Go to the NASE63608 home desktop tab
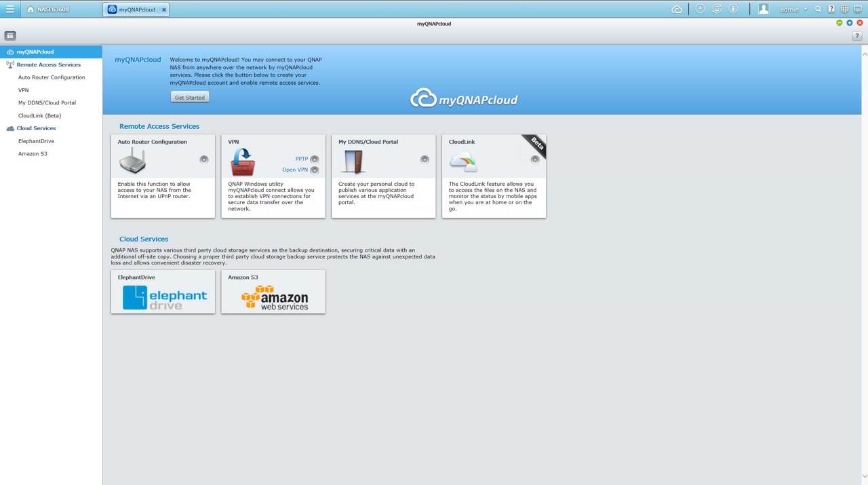The image size is (868, 485). (48, 9)
